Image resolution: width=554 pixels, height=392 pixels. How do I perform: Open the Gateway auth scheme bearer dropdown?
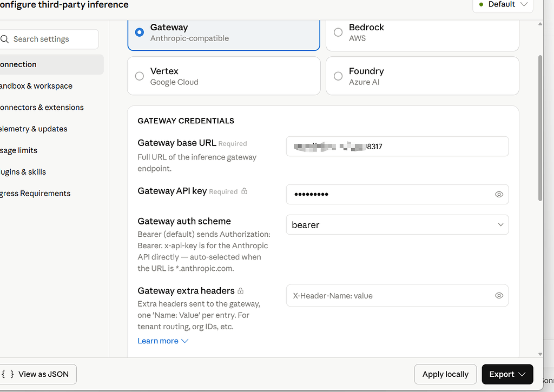point(397,224)
